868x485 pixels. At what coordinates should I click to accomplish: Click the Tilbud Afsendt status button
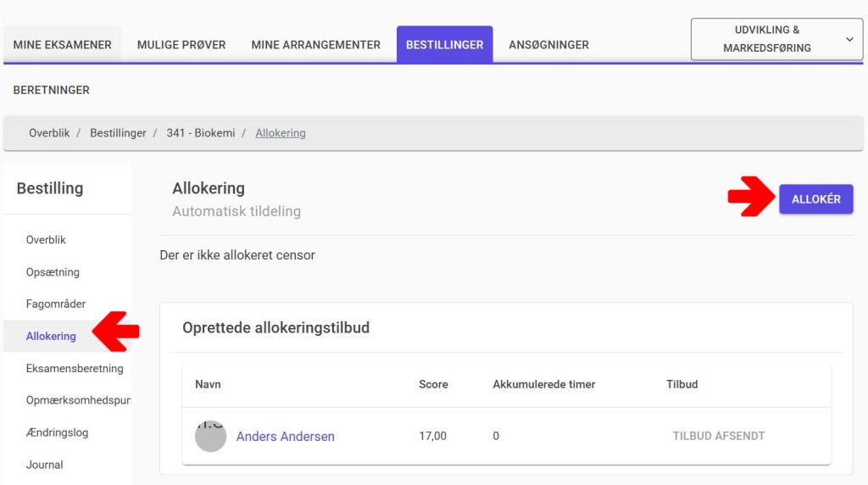click(x=719, y=436)
